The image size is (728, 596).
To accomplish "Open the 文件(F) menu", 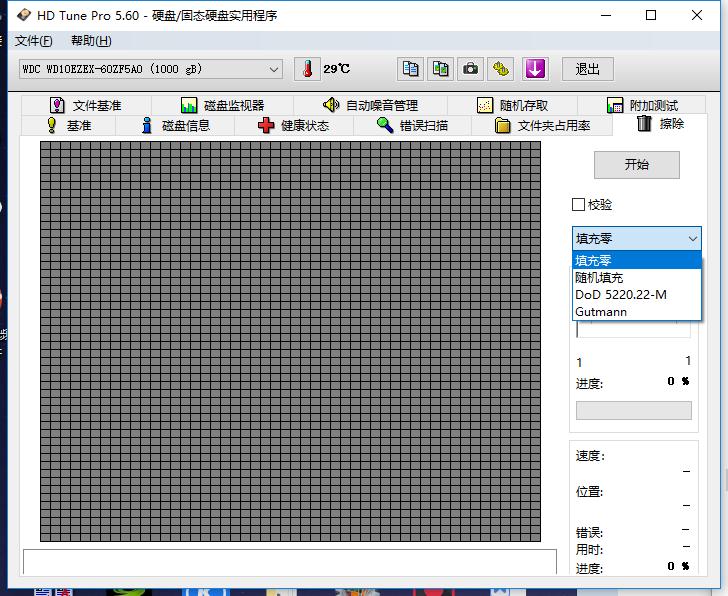I will 33,41.
